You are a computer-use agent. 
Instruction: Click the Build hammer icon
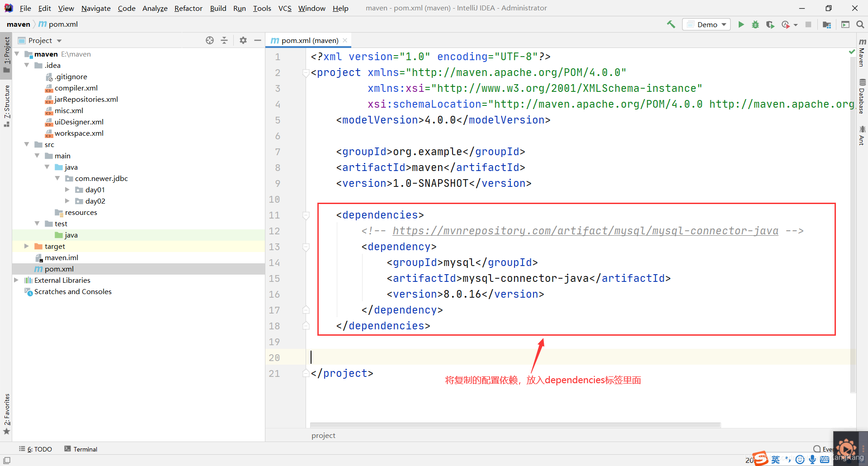coord(671,24)
